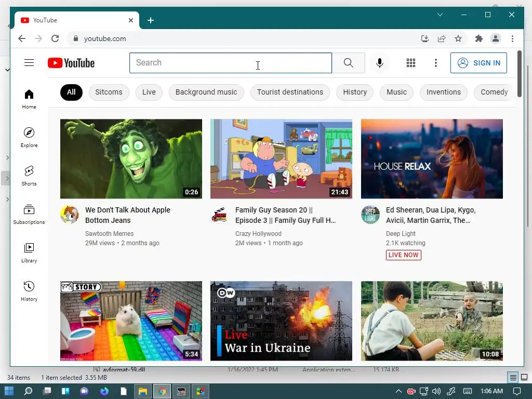Close the YouTube tab
Screen dimensions: 532x399
(131, 20)
